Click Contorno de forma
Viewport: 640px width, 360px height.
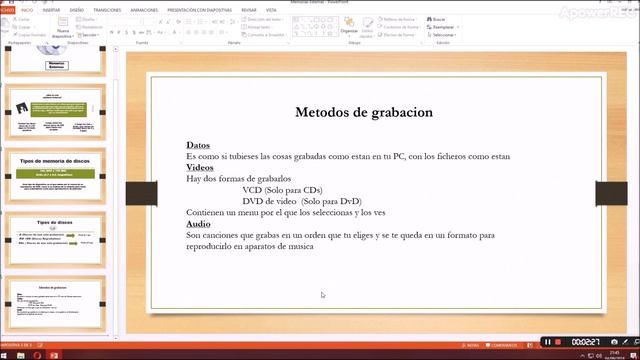point(399,27)
